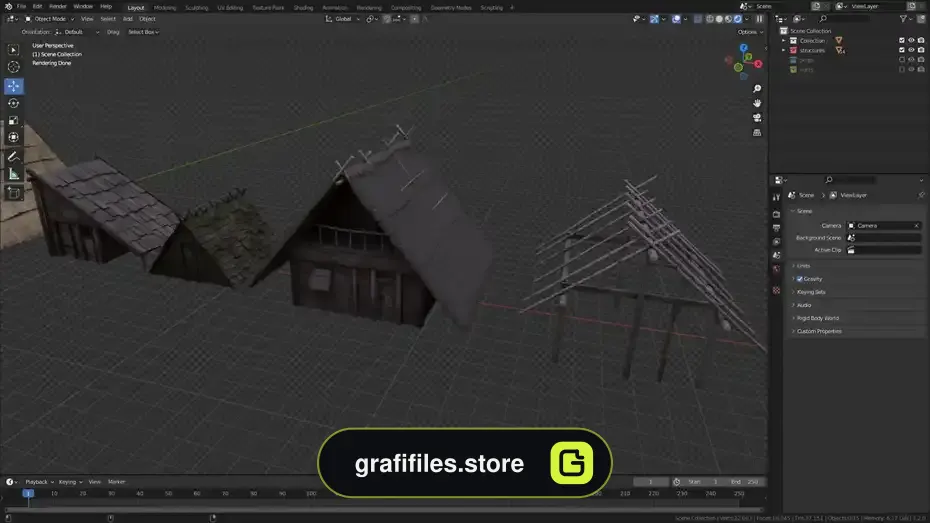The height and width of the screenshot is (523, 930).
Task: Hide structures collection with eye icon
Action: 911,50
